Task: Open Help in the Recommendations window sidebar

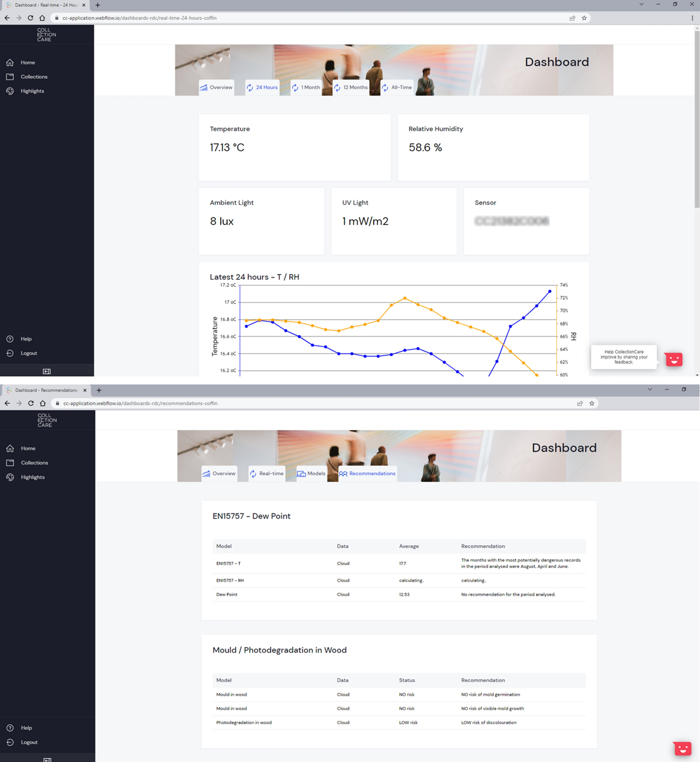Action: click(x=19, y=728)
